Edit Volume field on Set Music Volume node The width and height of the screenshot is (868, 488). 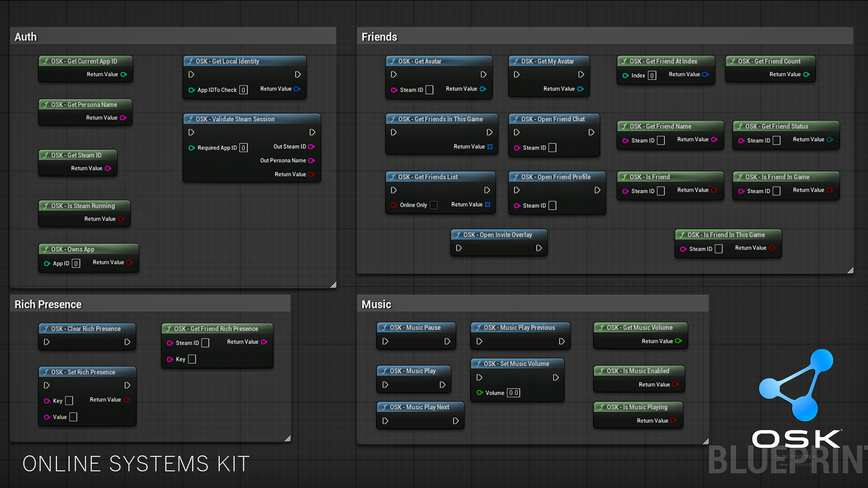[x=513, y=393]
